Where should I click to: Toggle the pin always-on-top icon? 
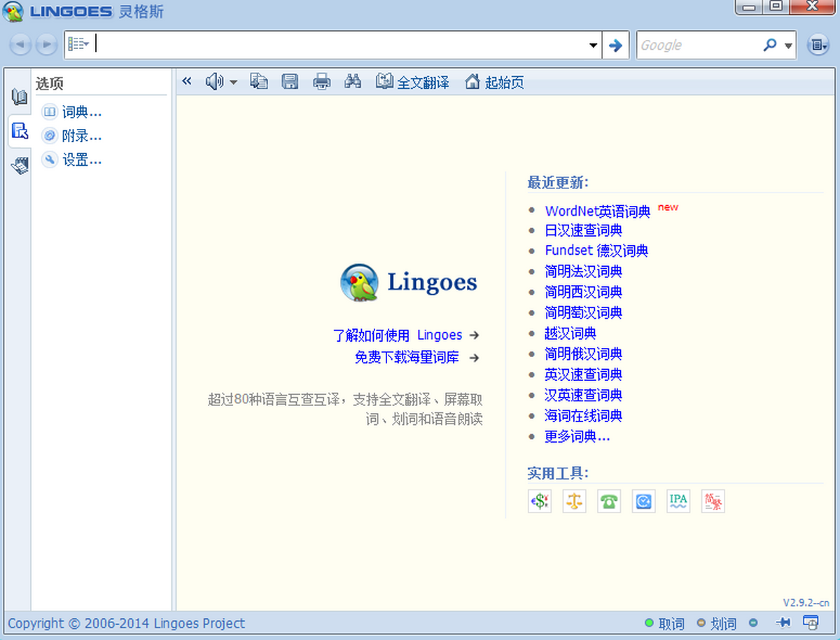[x=783, y=622]
